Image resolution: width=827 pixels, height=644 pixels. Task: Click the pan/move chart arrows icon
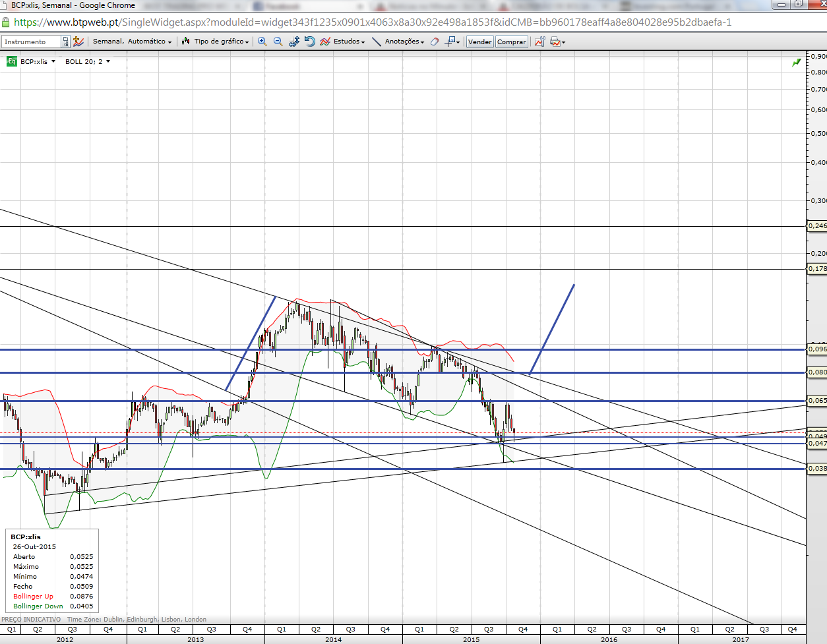pyautogui.click(x=294, y=42)
